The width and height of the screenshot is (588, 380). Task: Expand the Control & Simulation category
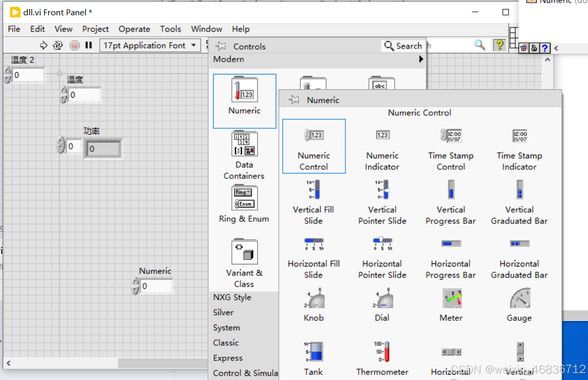click(x=246, y=373)
